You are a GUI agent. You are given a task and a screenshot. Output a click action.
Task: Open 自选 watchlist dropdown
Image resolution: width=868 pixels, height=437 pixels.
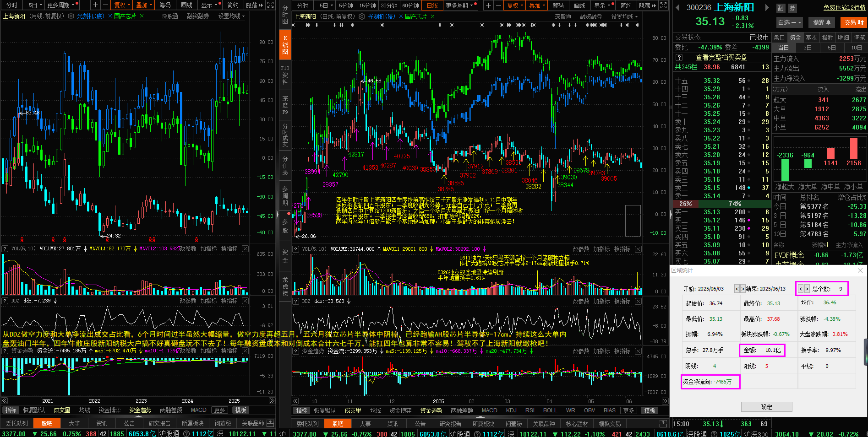pos(790,22)
